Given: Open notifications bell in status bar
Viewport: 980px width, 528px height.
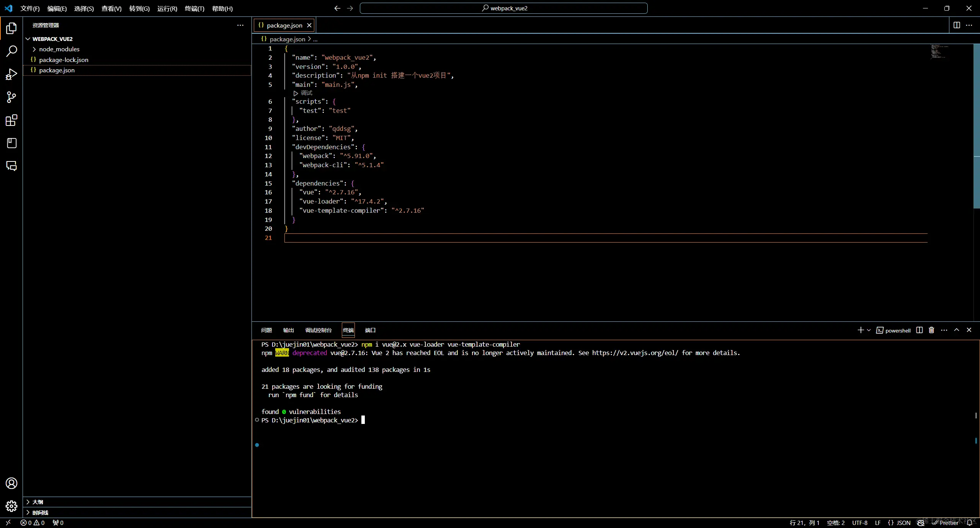Looking at the screenshot, I should tap(970, 523).
